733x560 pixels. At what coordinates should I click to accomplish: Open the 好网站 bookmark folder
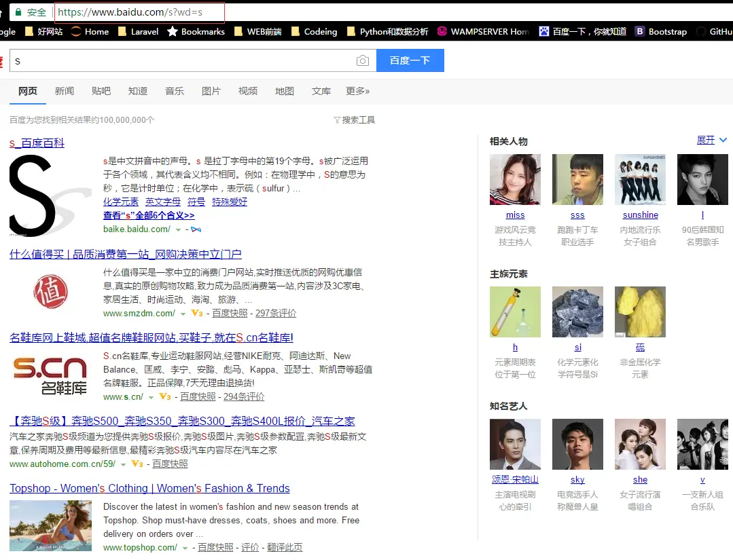(x=43, y=31)
